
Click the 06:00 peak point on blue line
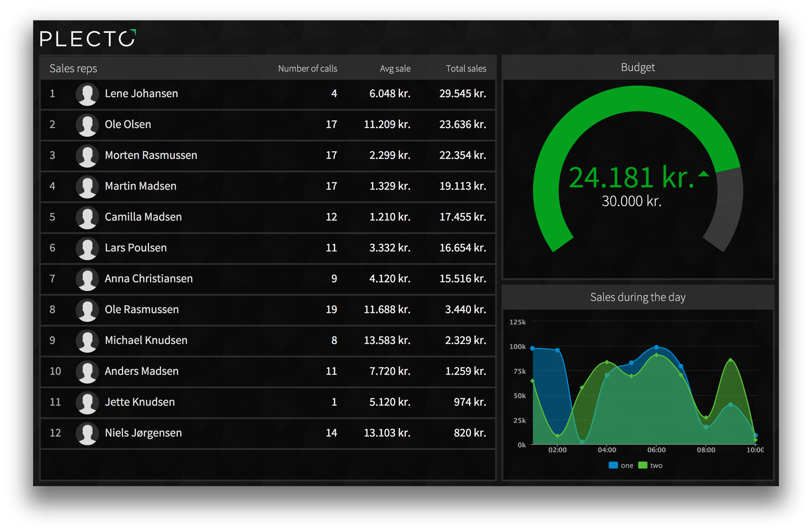[656, 347]
